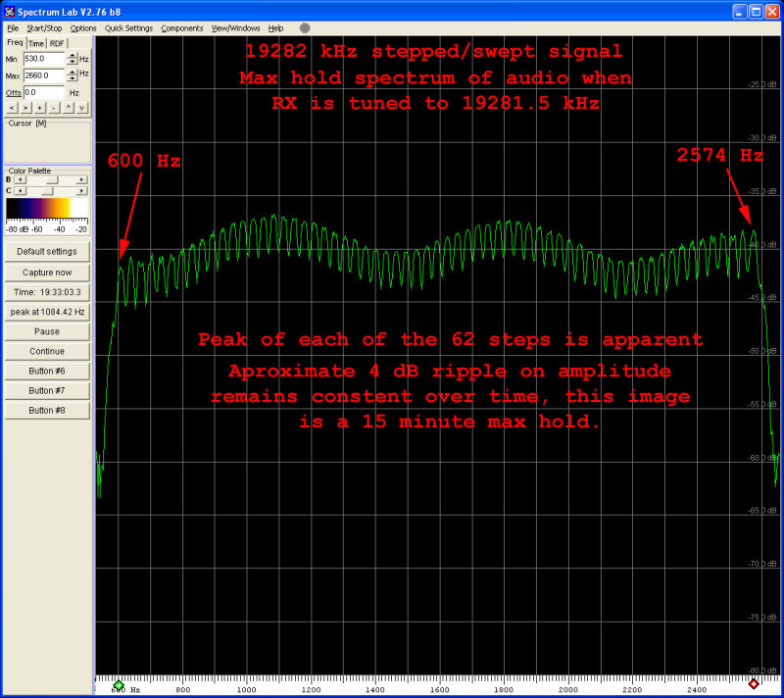Click the 'v' down button below Offs

82,108
